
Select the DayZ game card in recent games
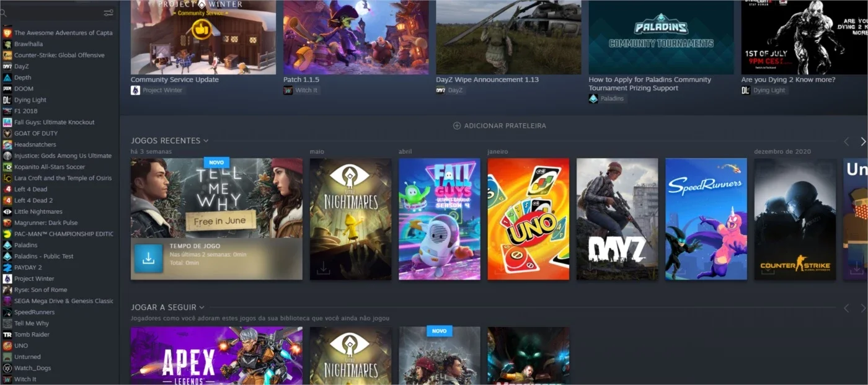[x=618, y=219]
